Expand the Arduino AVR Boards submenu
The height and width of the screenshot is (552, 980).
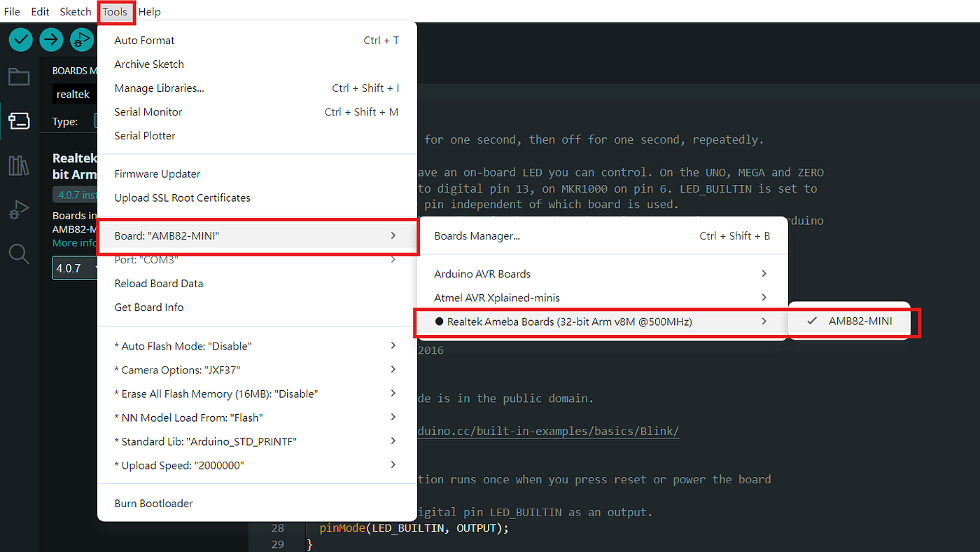point(603,274)
